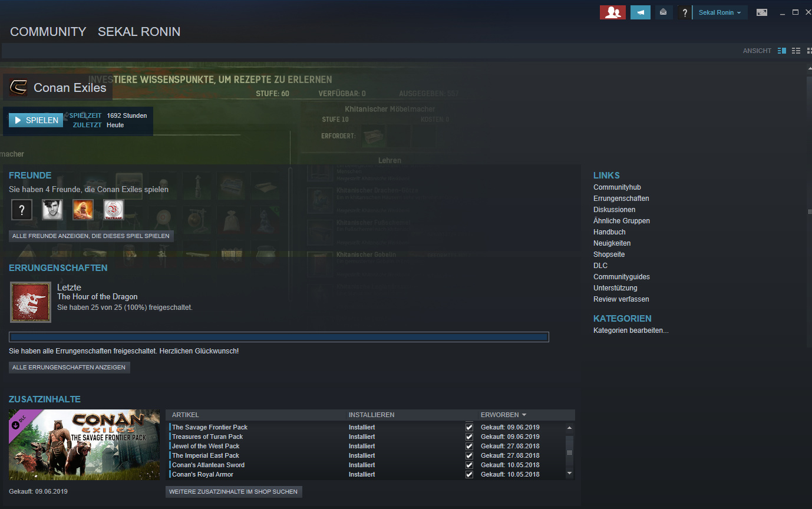Uncheck Treasures of Turan Pack install checkbox
This screenshot has height=509, width=812.
point(469,437)
